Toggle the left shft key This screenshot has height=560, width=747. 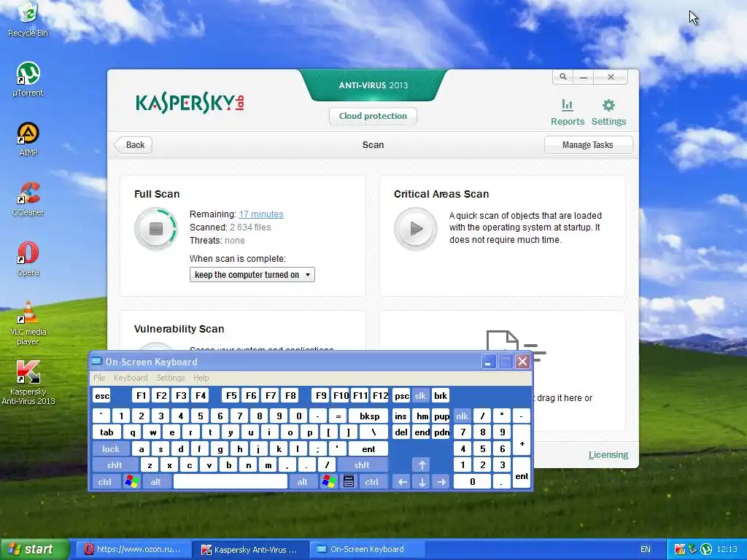coord(115,465)
